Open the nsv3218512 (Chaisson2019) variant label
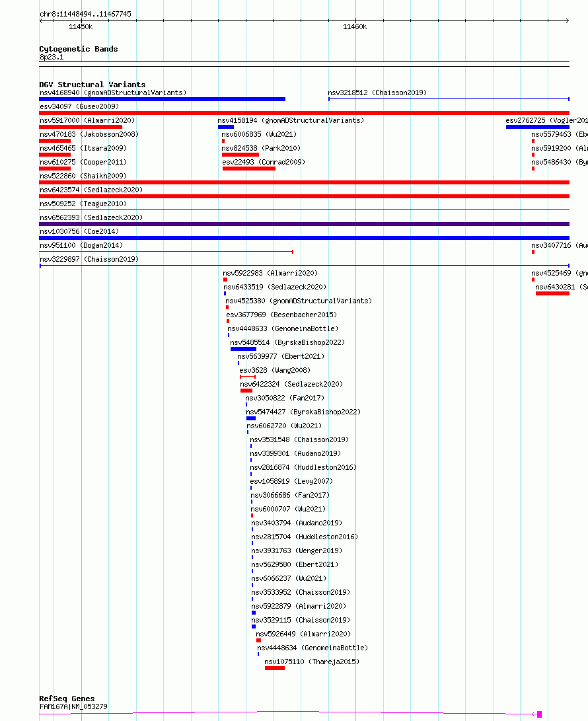Screen dimensions: 588x721 [377, 93]
